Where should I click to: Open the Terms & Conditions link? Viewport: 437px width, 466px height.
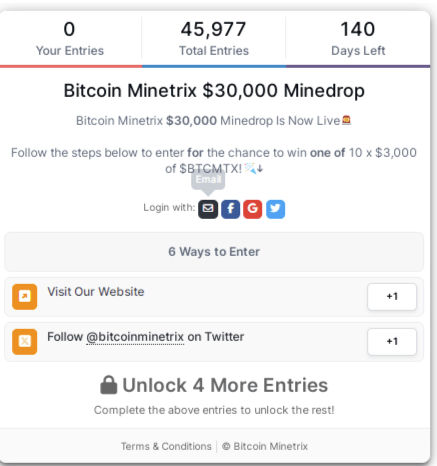pos(166,446)
